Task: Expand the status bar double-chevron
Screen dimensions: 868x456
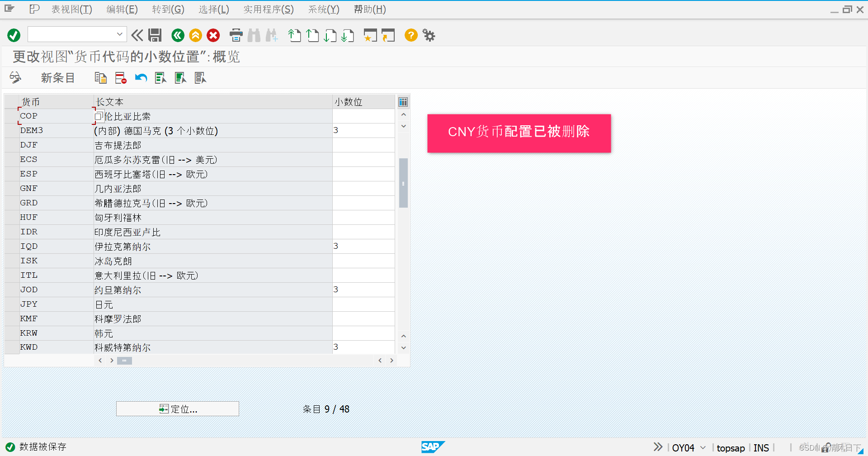Action: [658, 447]
